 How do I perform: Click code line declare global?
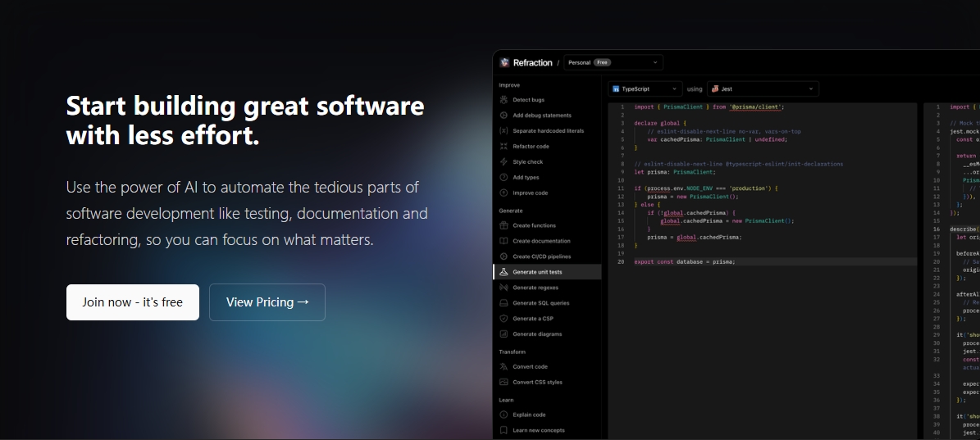pyautogui.click(x=660, y=123)
